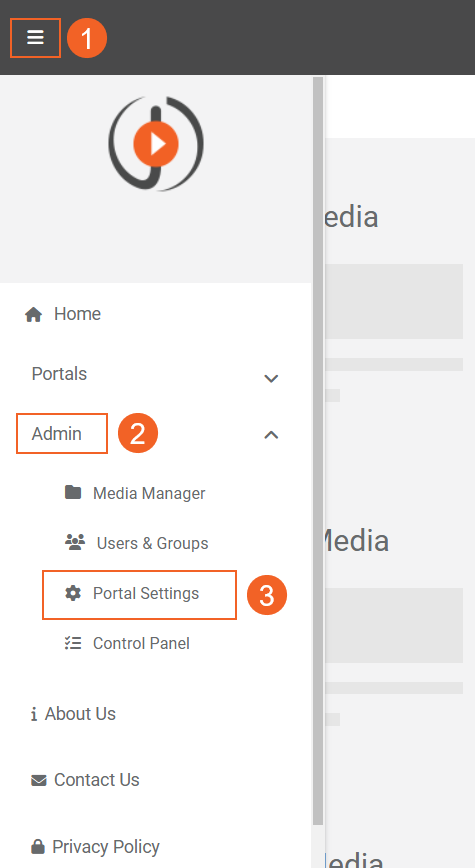Click the Media Manager folder icon
Image resolution: width=475 pixels, height=868 pixels.
click(x=73, y=492)
